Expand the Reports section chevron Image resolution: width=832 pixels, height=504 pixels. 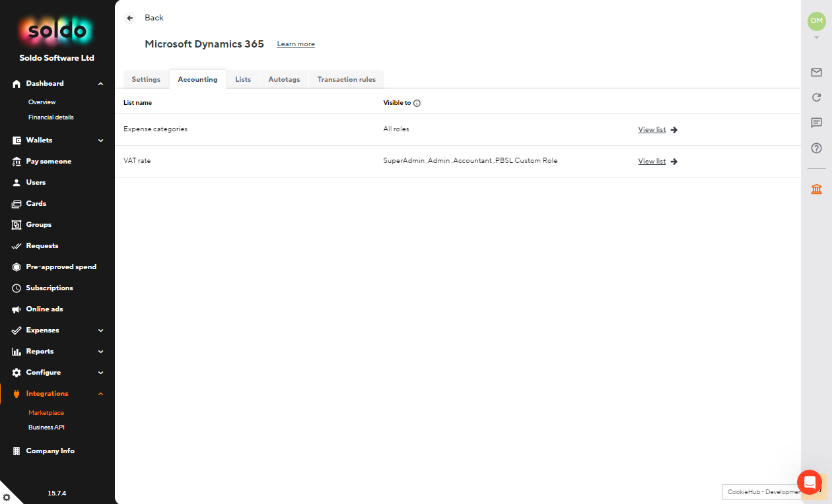(100, 352)
